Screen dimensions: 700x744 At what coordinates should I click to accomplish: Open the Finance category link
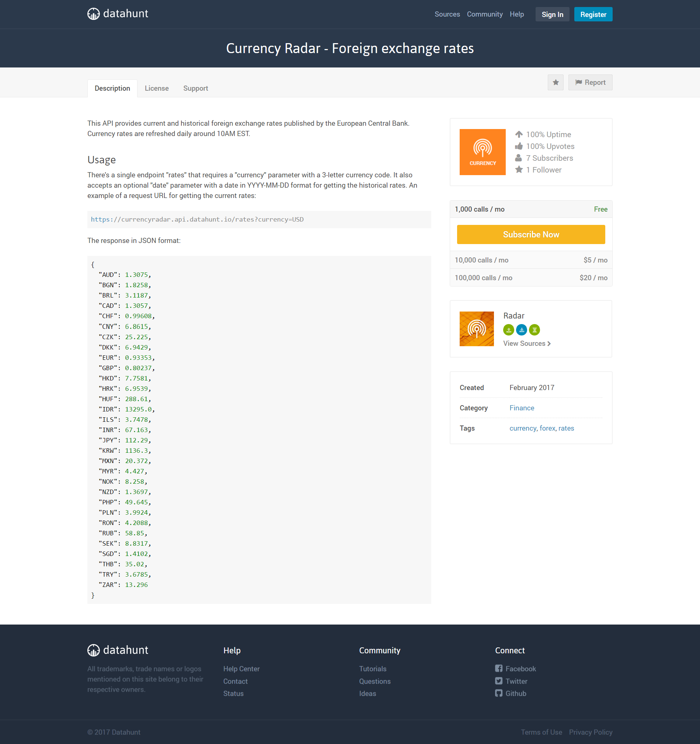pyautogui.click(x=522, y=407)
